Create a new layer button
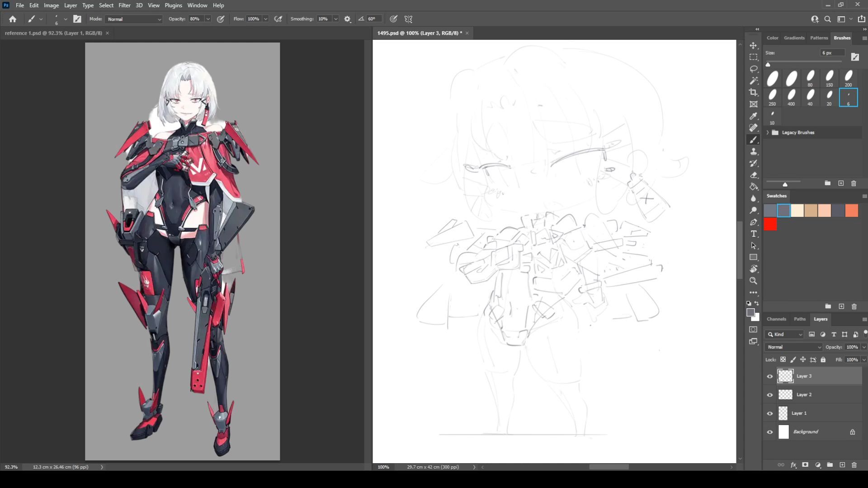 842,465
